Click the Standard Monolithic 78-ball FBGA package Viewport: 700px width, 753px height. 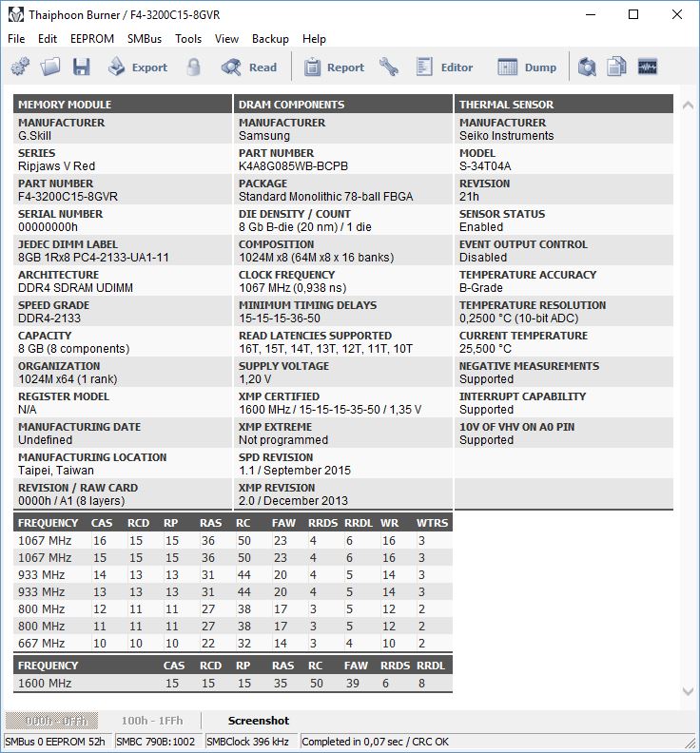click(x=325, y=197)
